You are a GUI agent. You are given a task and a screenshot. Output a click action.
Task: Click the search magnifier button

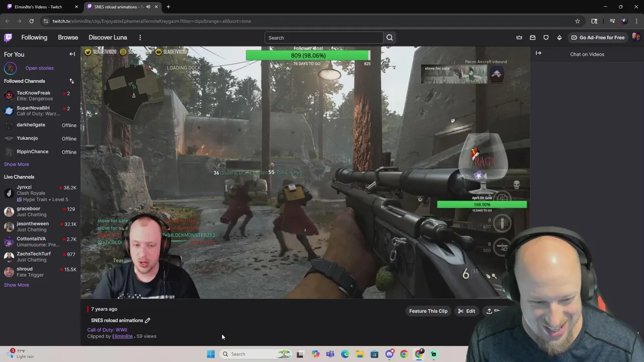389,38
